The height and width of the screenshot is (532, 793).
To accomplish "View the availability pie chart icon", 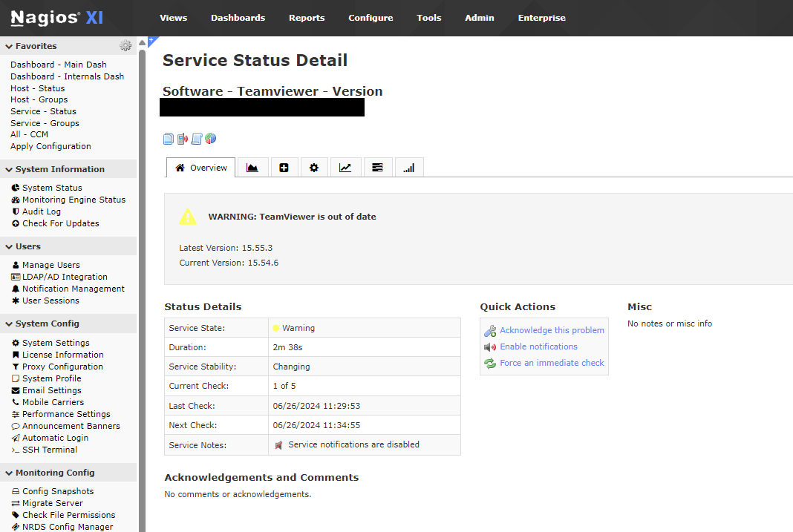I will (210, 139).
